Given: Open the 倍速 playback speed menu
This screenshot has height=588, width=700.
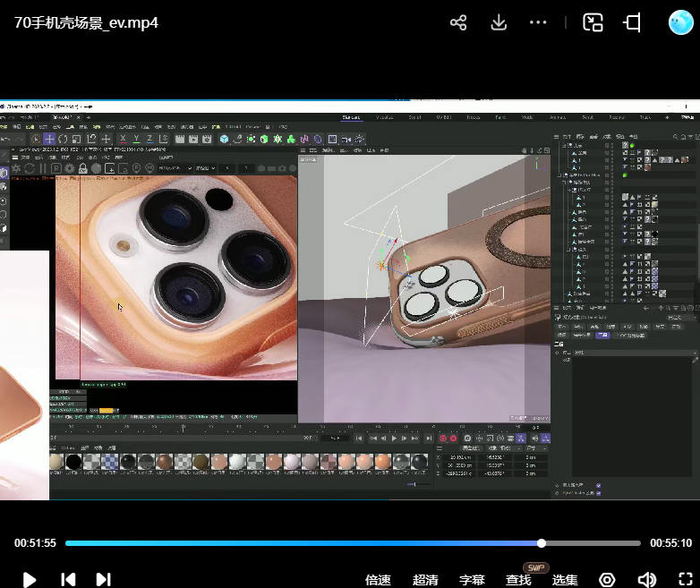Looking at the screenshot, I should 379,579.
